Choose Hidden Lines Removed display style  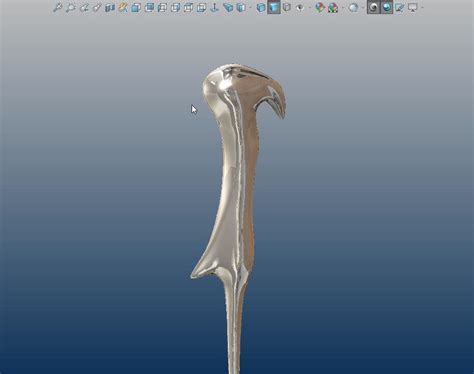[287, 8]
